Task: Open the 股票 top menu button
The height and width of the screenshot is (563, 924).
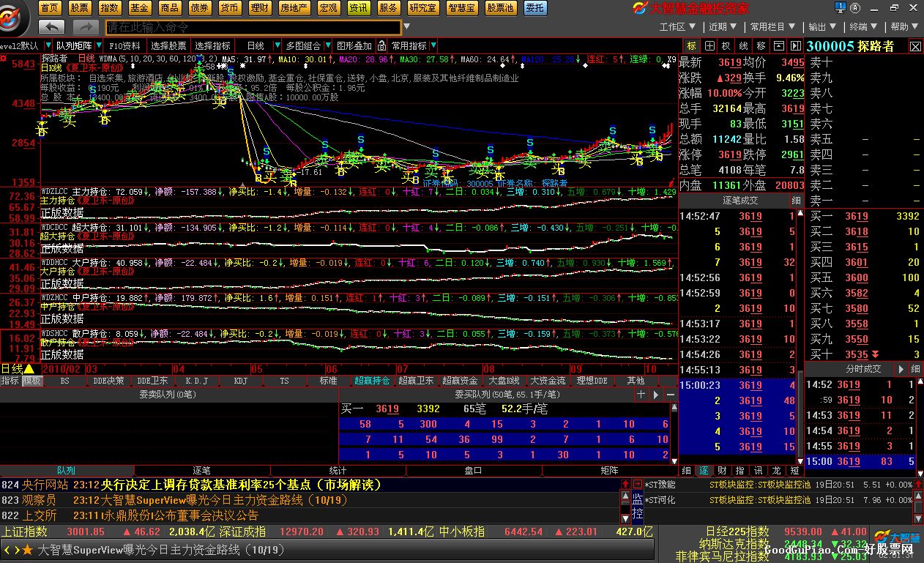Action: [x=80, y=7]
